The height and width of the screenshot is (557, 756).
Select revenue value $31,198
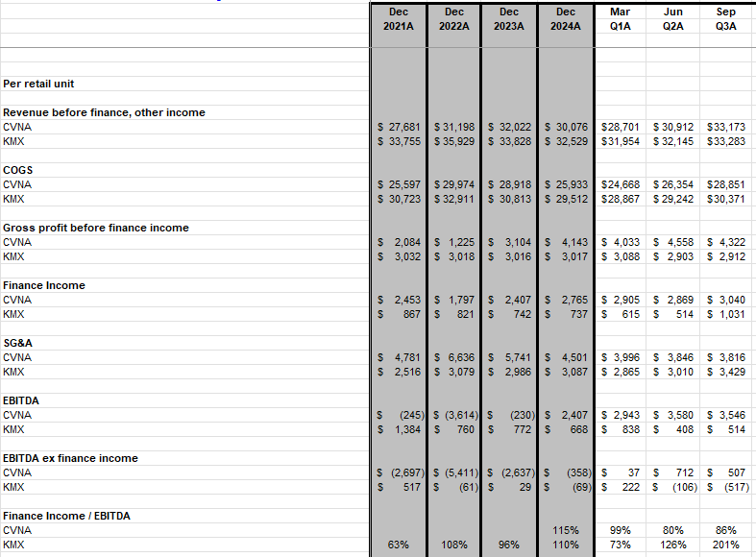(454, 127)
